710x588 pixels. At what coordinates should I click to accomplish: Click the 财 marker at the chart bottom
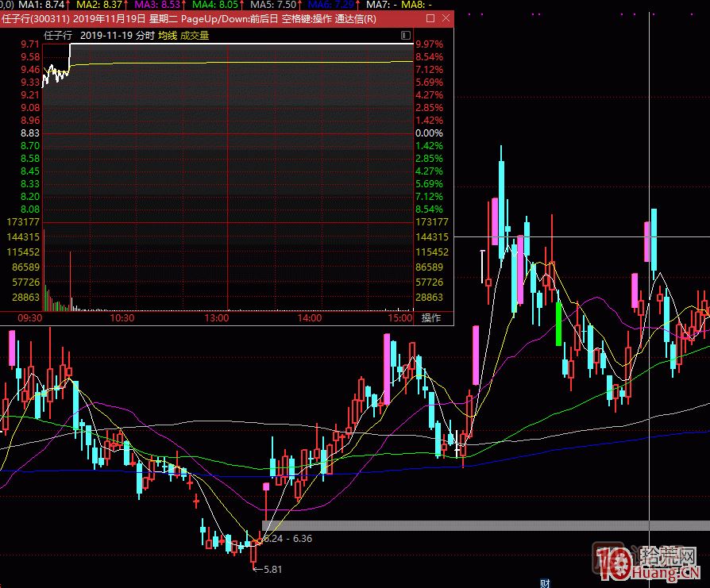pyautogui.click(x=545, y=582)
